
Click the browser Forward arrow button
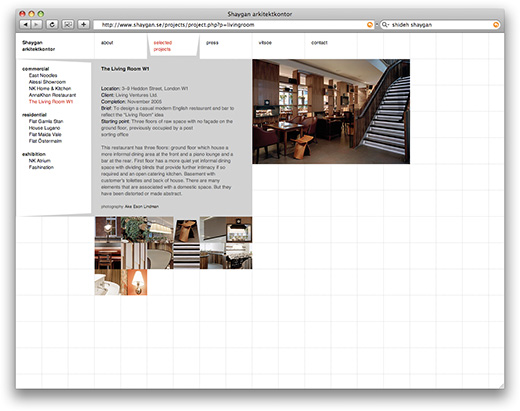(x=36, y=24)
